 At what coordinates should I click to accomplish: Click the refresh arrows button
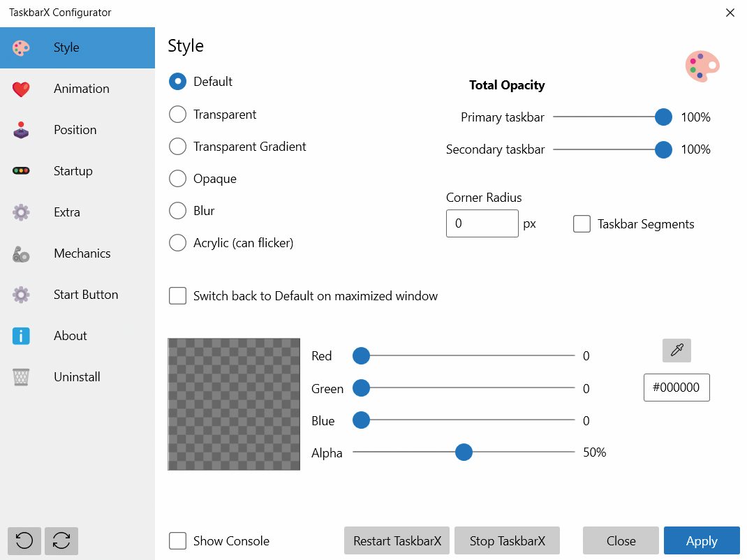[61, 540]
